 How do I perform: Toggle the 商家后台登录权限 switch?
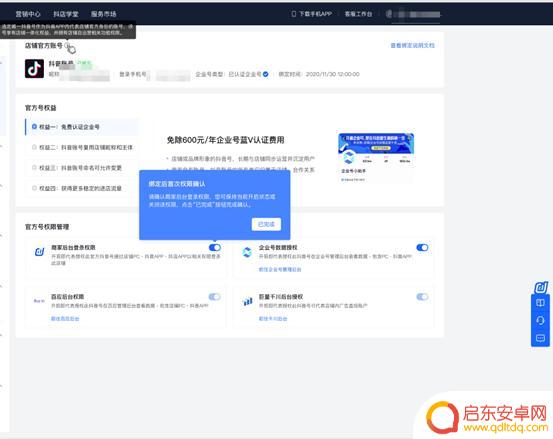[x=215, y=248]
